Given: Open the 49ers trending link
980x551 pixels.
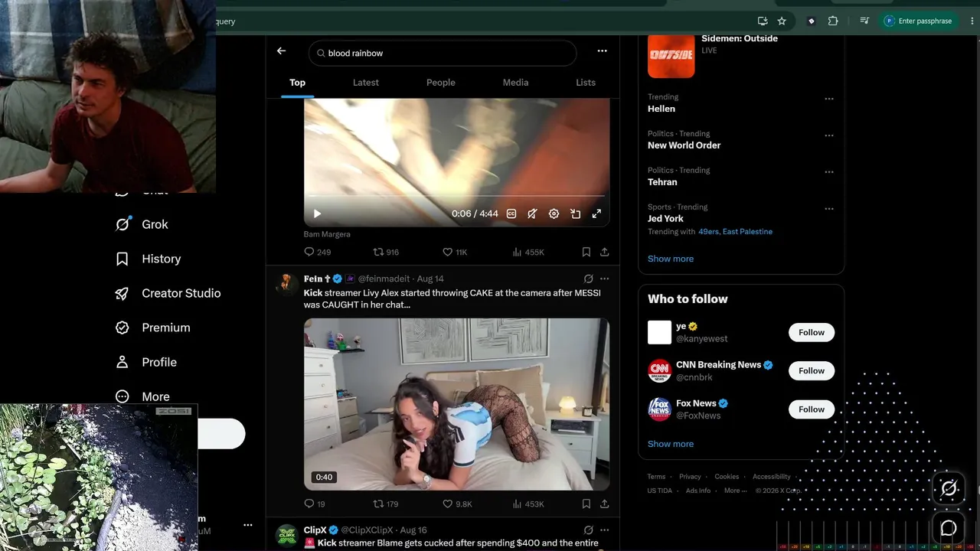Looking at the screenshot, I should coord(708,231).
